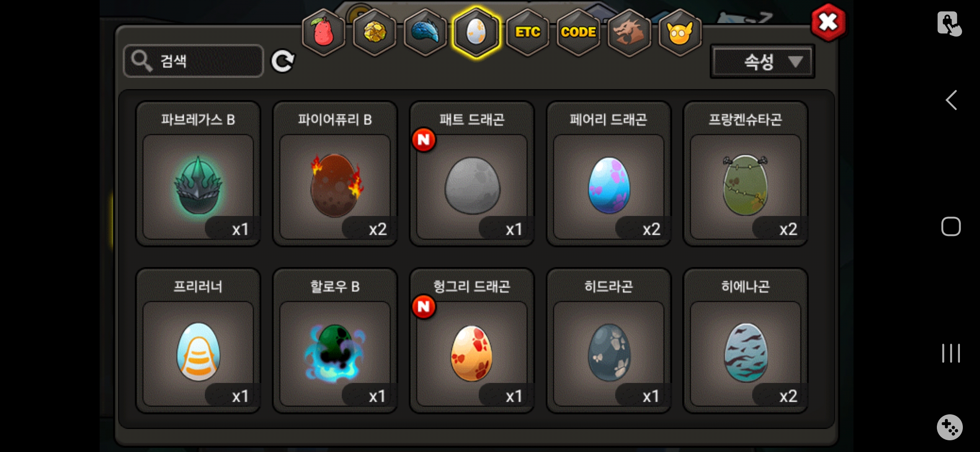The height and width of the screenshot is (452, 980).
Task: Choose the new 패트 드래곤 gray egg
Action: point(472,174)
